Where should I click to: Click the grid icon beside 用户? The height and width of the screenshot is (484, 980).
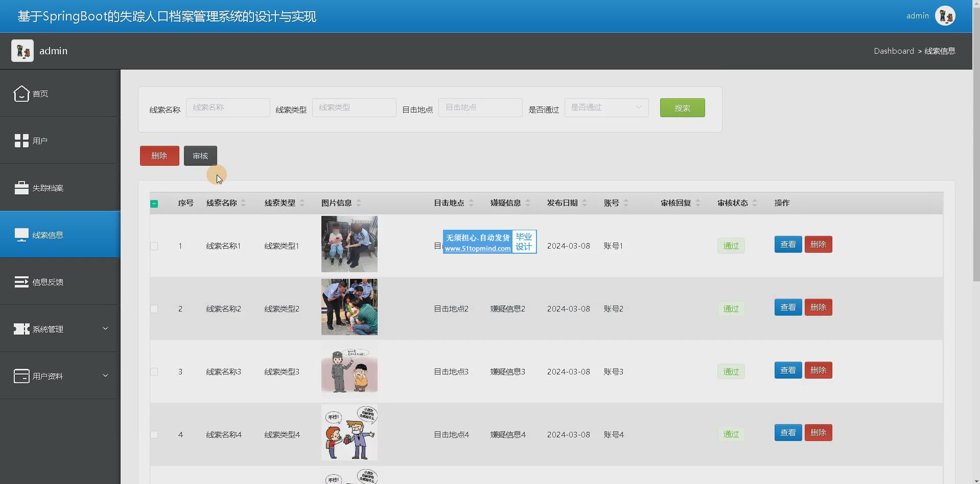21,141
